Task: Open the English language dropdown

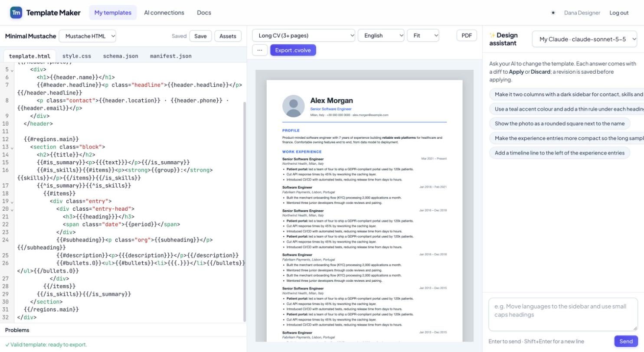Action: pyautogui.click(x=381, y=36)
